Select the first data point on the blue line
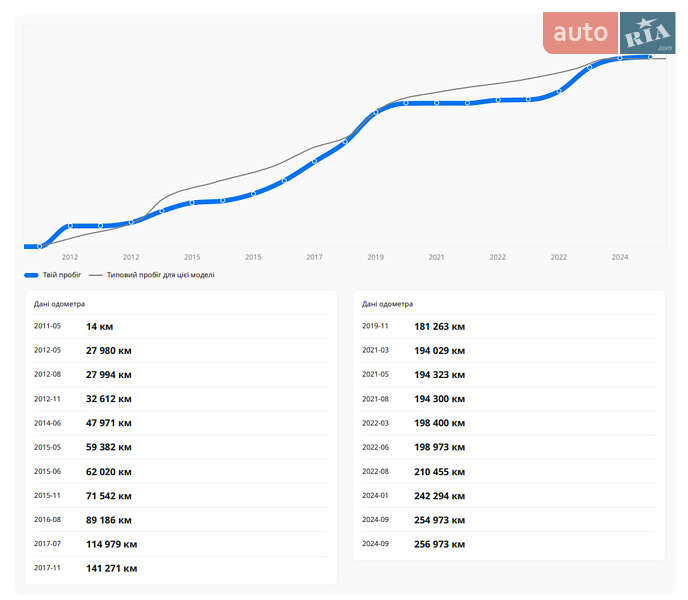Screen dimensions: 688x600 (x=39, y=246)
